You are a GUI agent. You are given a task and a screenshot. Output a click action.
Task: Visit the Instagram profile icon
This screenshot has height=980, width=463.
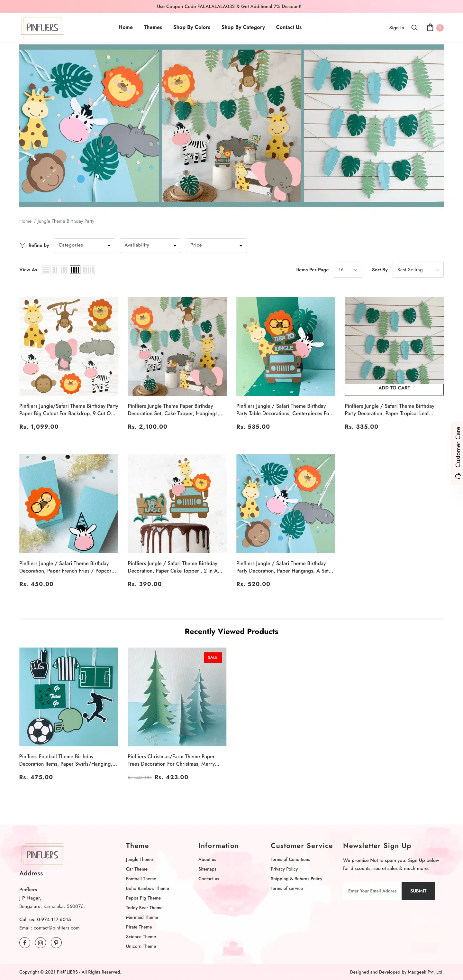coord(40,943)
